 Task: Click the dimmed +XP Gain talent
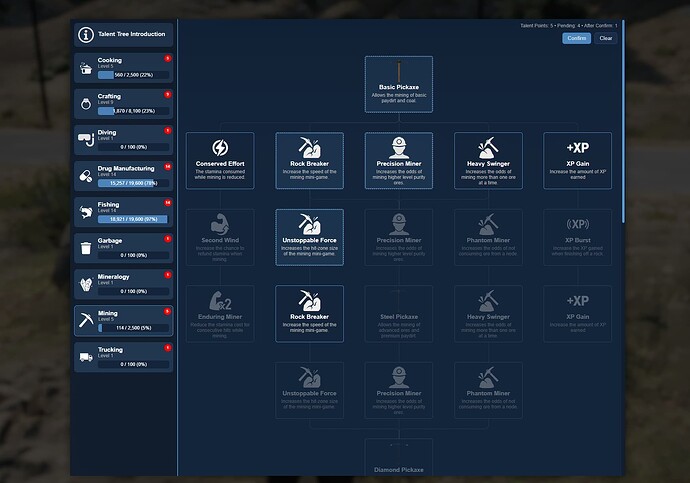tap(577, 314)
